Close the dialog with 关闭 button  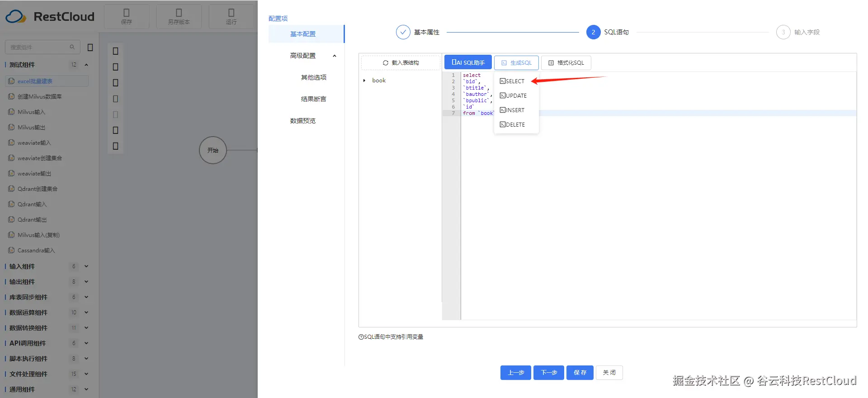tap(609, 373)
